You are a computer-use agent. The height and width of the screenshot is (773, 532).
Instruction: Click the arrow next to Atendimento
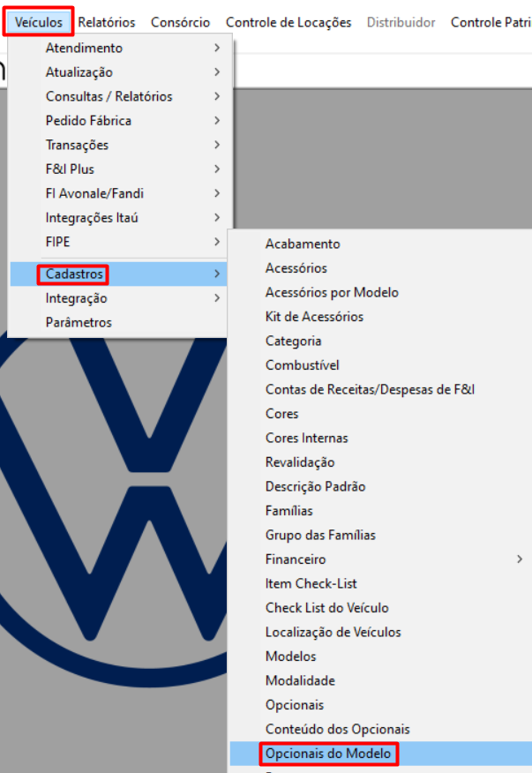(217, 48)
